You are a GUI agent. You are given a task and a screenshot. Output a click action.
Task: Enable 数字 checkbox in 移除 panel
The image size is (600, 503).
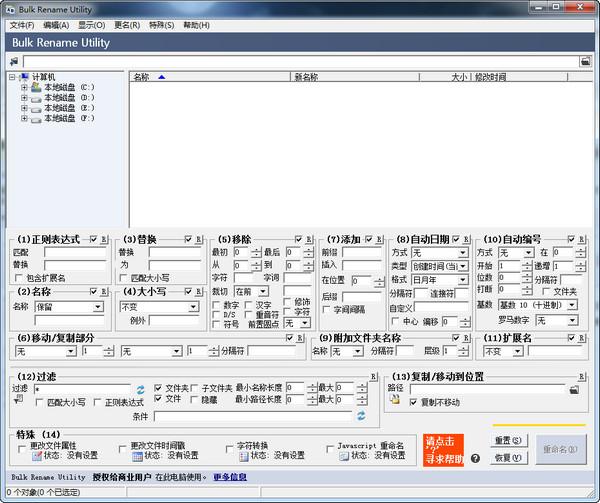[x=216, y=305]
